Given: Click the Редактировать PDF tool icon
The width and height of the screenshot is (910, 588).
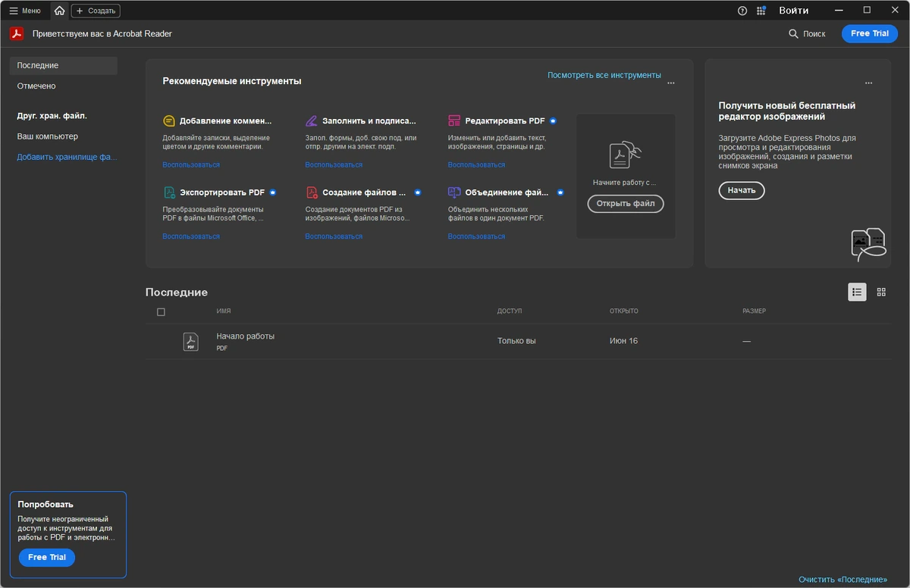Looking at the screenshot, I should (454, 120).
